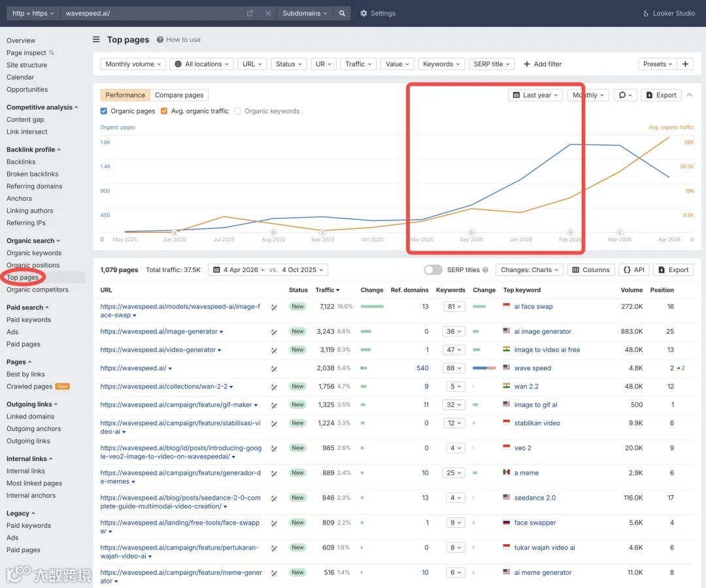Click the stabilkan video top keyword link

coord(537,424)
